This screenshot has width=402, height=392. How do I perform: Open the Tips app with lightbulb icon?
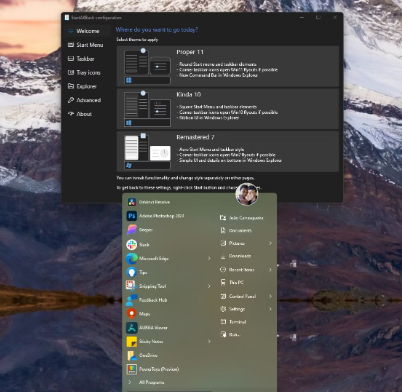(132, 272)
